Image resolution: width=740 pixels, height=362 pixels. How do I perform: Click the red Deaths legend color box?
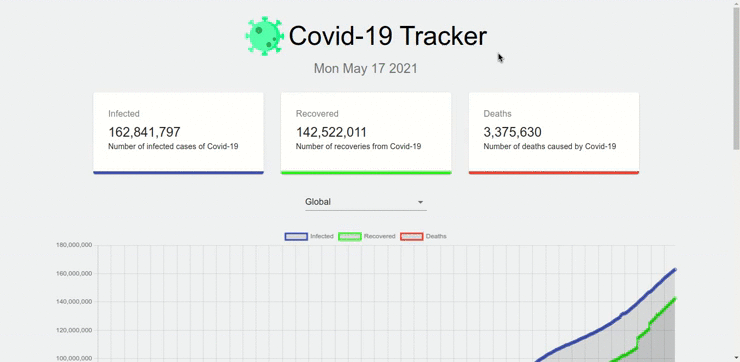tap(412, 236)
